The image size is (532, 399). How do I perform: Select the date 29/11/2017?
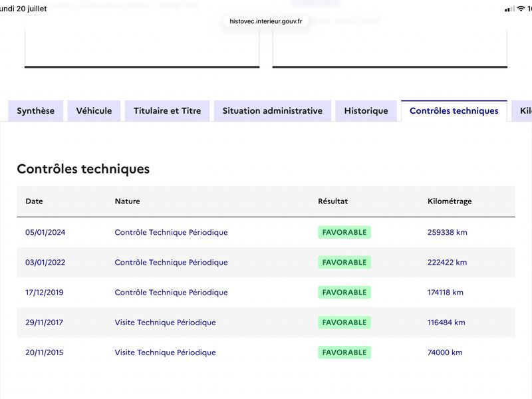pyautogui.click(x=44, y=323)
